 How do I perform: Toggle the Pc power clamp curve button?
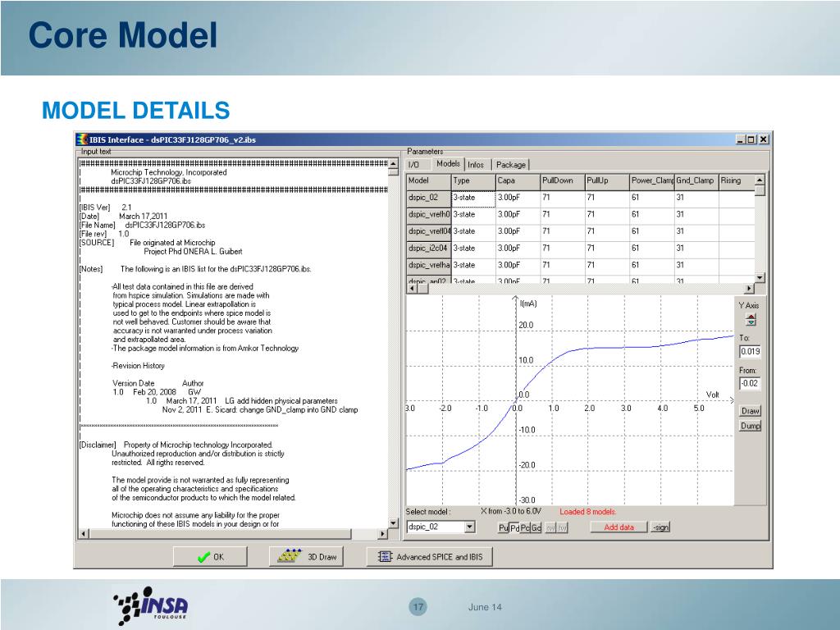(x=525, y=527)
